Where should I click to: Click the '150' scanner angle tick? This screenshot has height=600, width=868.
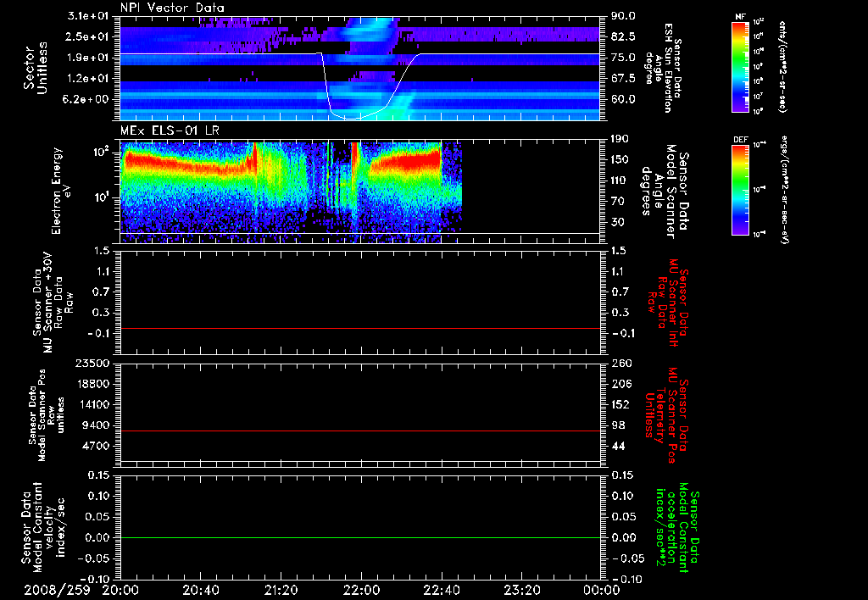(x=620, y=159)
